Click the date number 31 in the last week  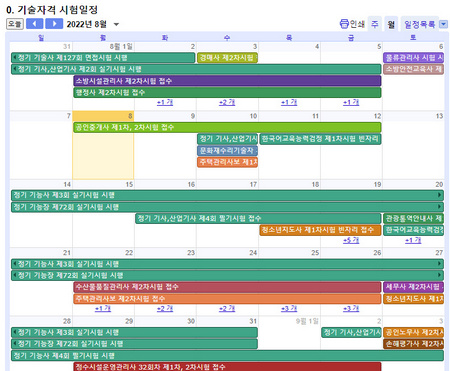253,321
